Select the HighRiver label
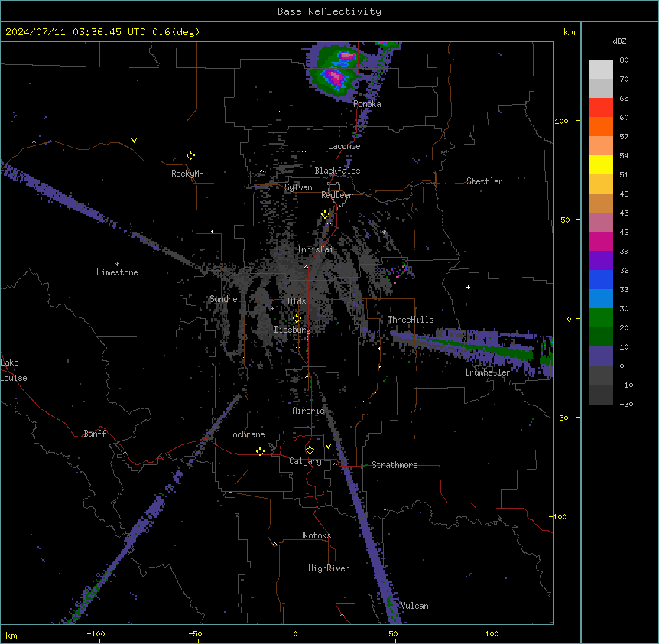Image resolution: width=659 pixels, height=644 pixels. tap(329, 568)
